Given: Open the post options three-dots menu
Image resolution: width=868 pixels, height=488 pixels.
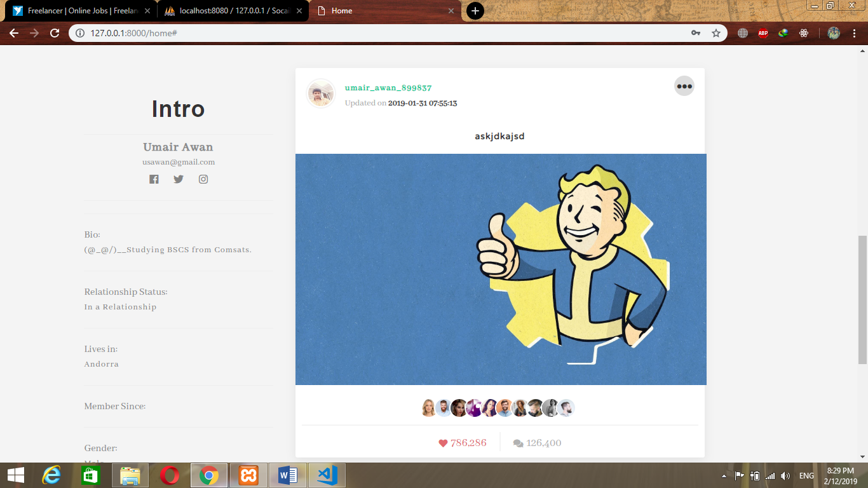Looking at the screenshot, I should [684, 86].
